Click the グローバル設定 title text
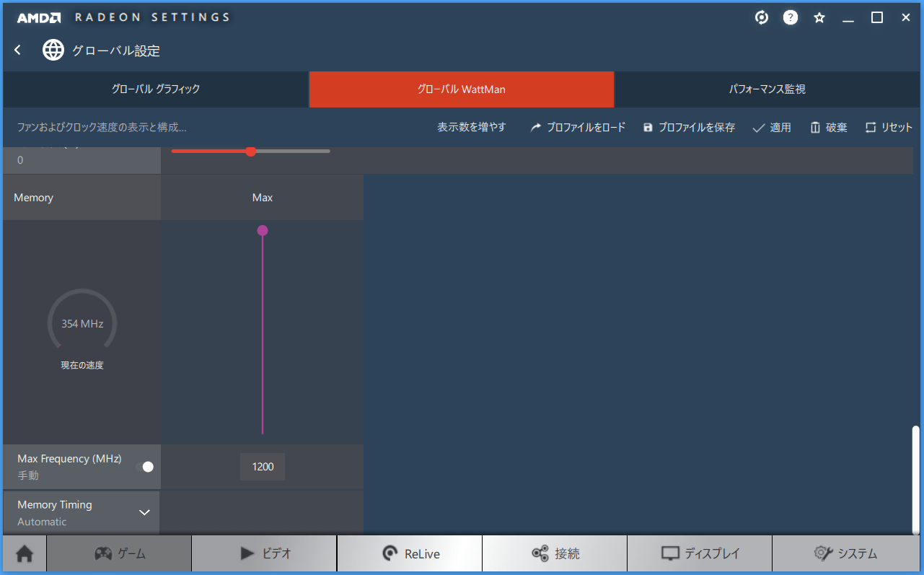Viewport: 924px width, 575px height. click(x=116, y=51)
